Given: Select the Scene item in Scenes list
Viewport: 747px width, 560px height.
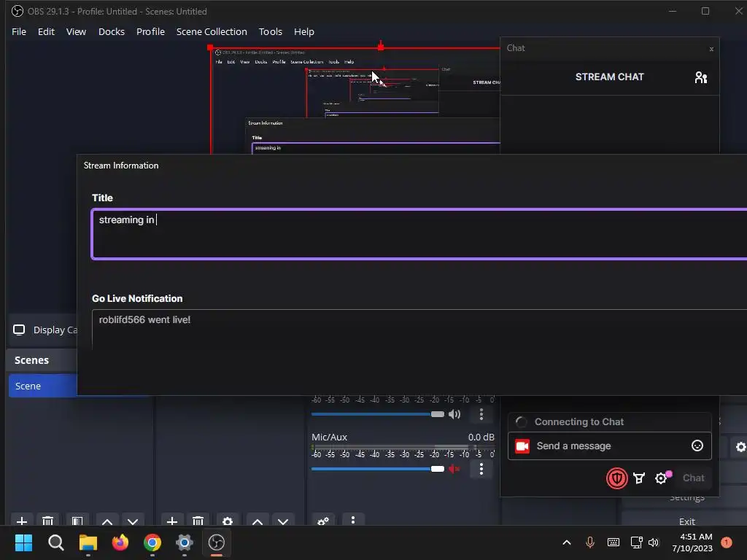Looking at the screenshot, I should point(43,386).
